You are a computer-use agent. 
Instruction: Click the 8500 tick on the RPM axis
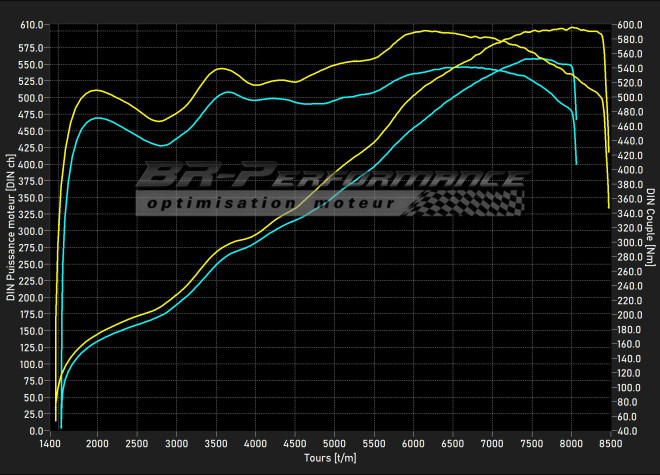coord(610,442)
